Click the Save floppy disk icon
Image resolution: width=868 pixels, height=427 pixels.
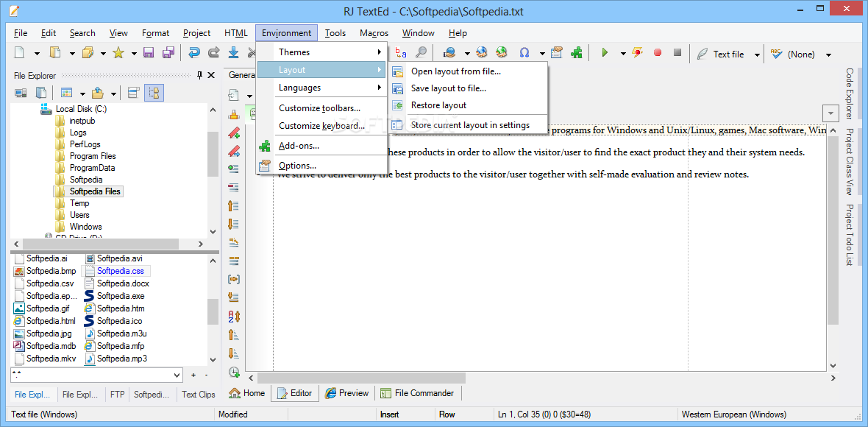(149, 53)
